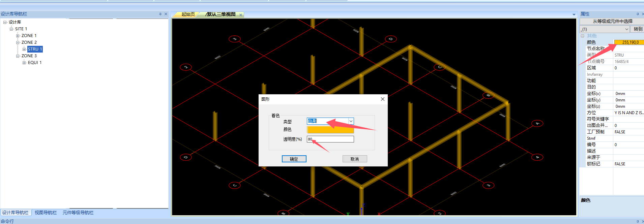
Task: Close the 默认三维视图 tab with its X
Action: coord(241,15)
